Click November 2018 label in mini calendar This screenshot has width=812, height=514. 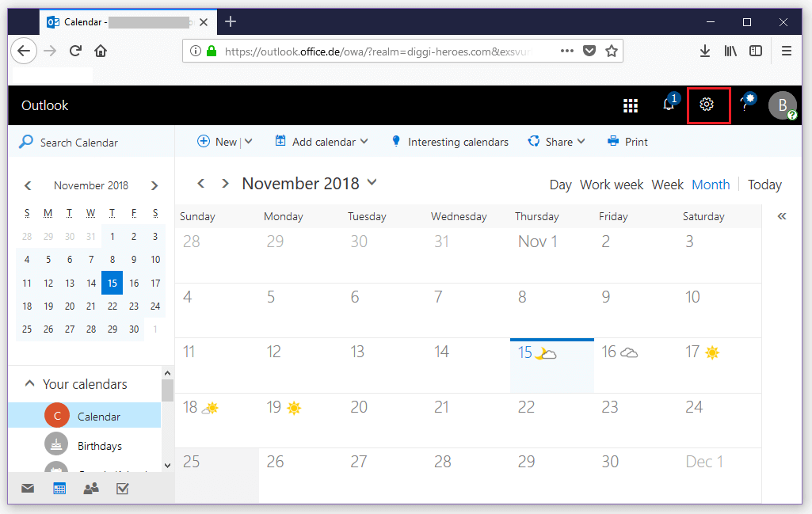click(91, 185)
